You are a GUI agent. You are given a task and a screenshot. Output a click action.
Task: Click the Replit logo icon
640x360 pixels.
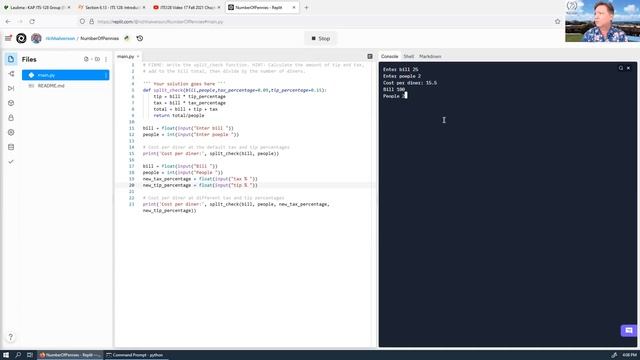[x=21, y=38]
